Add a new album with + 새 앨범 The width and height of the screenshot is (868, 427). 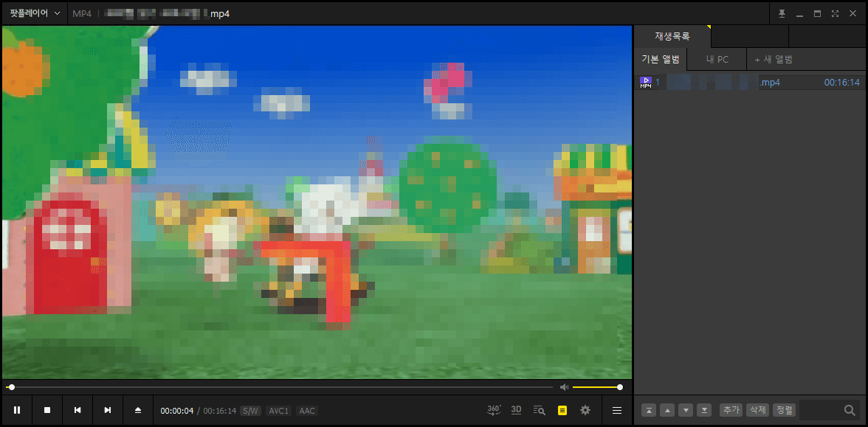pyautogui.click(x=774, y=59)
